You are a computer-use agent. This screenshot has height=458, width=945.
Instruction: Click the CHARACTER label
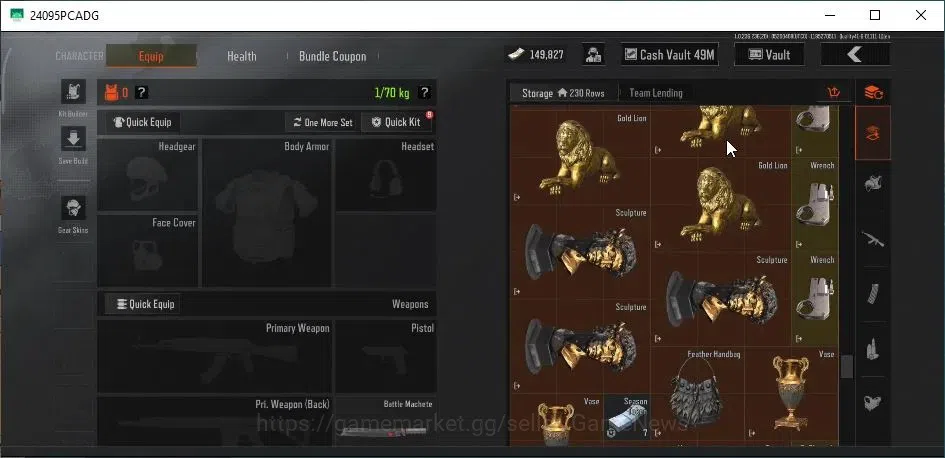80,56
